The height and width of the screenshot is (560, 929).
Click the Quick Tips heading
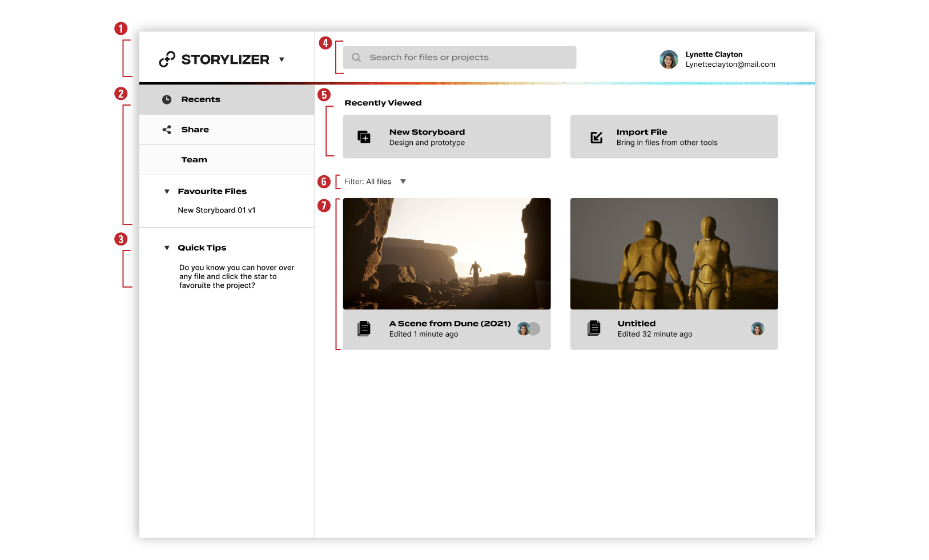[202, 248]
